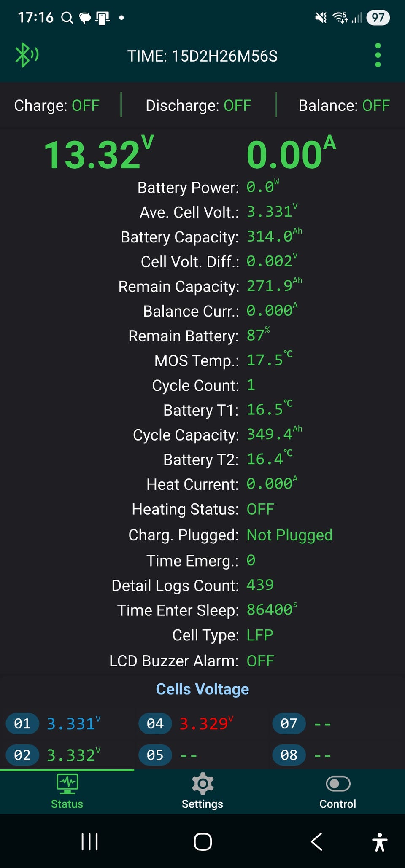
Task: Tap the 13.32V total voltage reading
Action: [x=99, y=154]
